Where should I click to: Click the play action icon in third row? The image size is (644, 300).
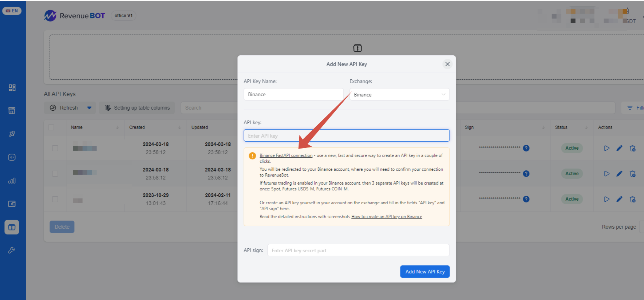pos(607,199)
